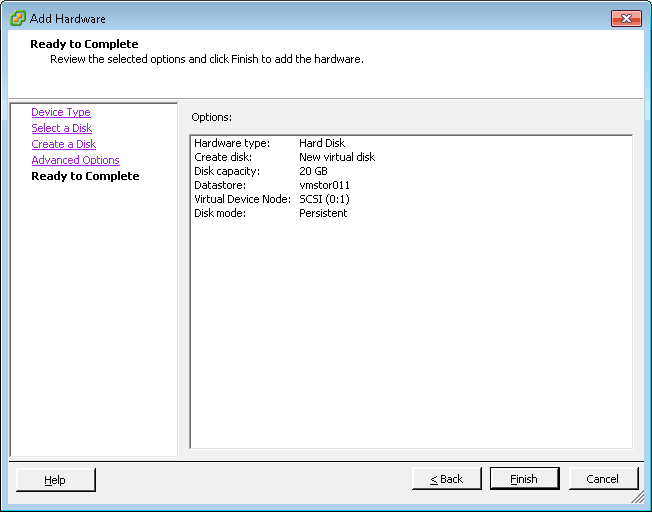Screen dimensions: 652x512
Task: Select the Create disk option row
Action: coord(285,157)
